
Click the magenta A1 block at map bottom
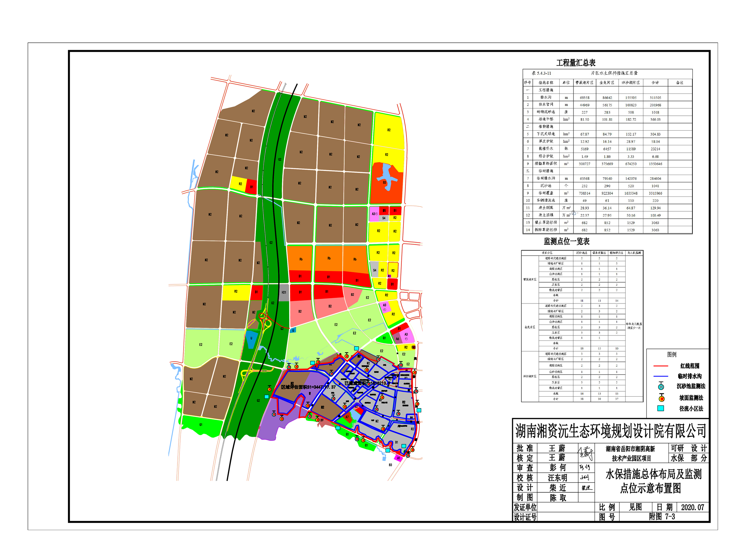click(398, 458)
